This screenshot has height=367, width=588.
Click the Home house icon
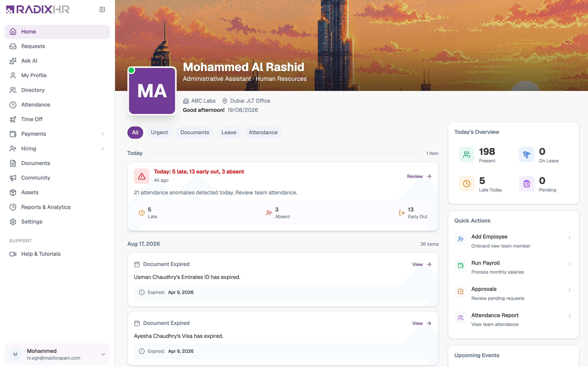13,32
